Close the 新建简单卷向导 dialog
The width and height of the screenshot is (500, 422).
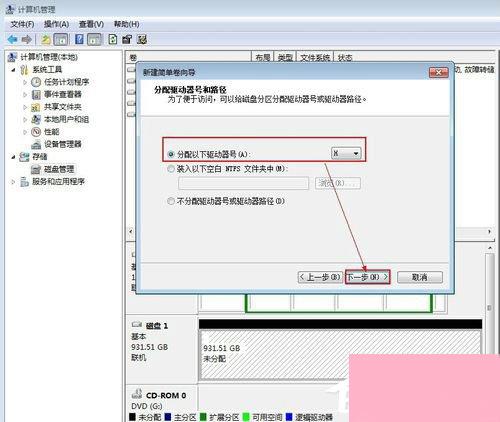[438, 72]
